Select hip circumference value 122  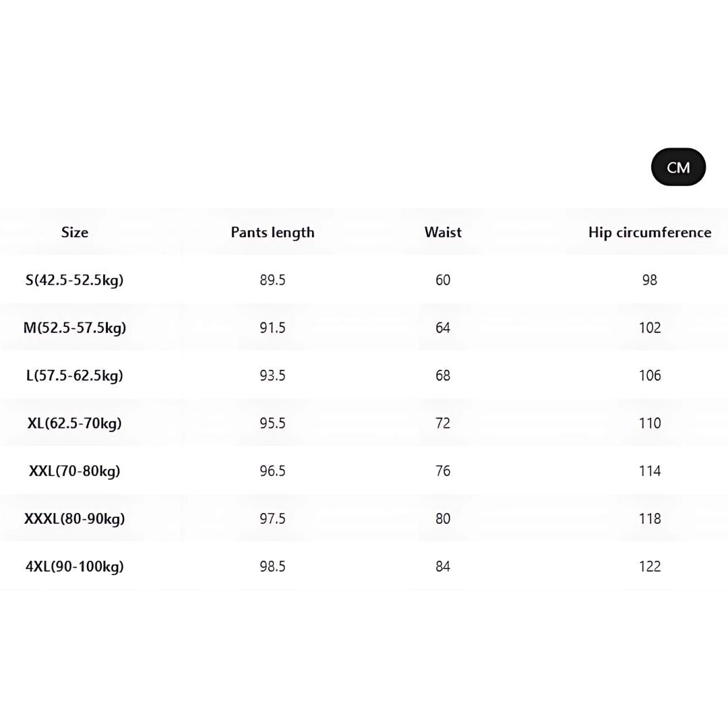point(650,567)
